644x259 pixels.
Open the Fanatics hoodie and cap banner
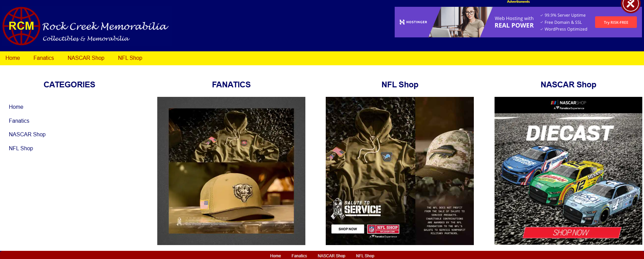[x=231, y=171]
